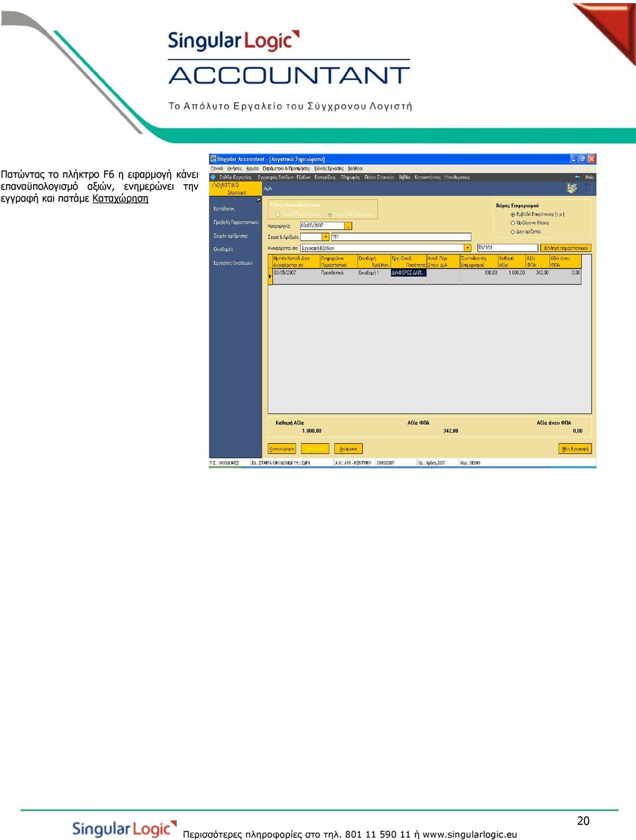
Task: Click the Καταχώρηση button
Action: coord(282,448)
